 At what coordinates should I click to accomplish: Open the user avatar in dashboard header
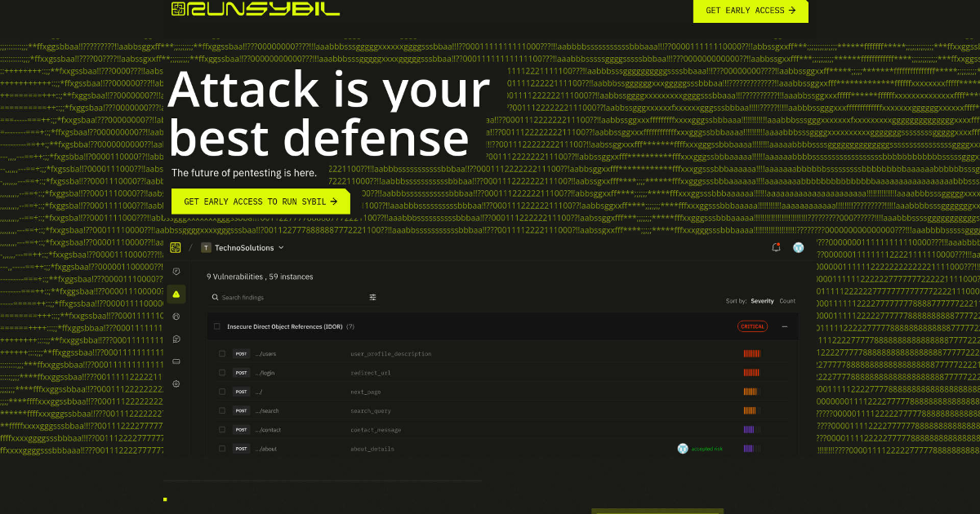pos(798,247)
